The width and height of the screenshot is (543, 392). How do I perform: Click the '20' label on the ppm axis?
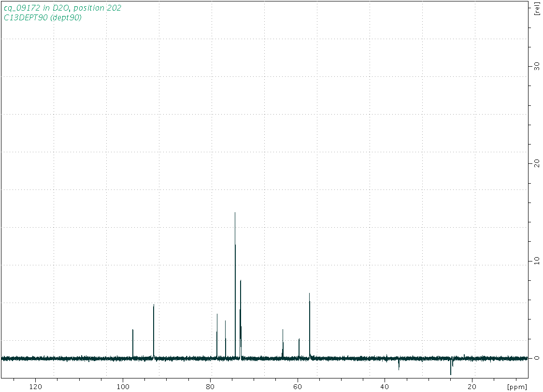coord(472,387)
